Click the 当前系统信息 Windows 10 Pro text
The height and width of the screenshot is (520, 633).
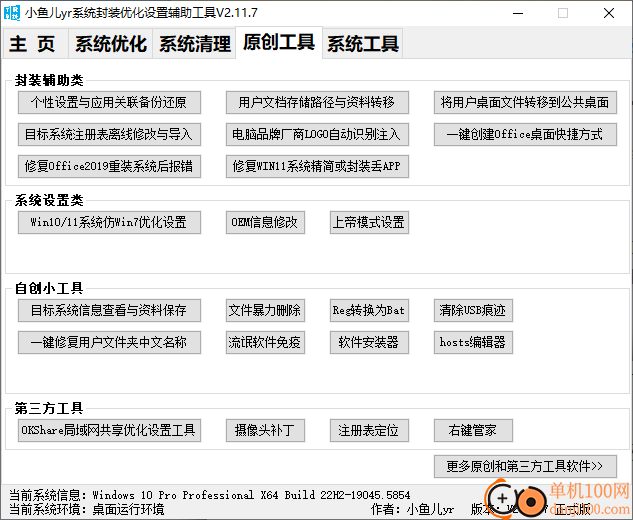click(x=210, y=495)
